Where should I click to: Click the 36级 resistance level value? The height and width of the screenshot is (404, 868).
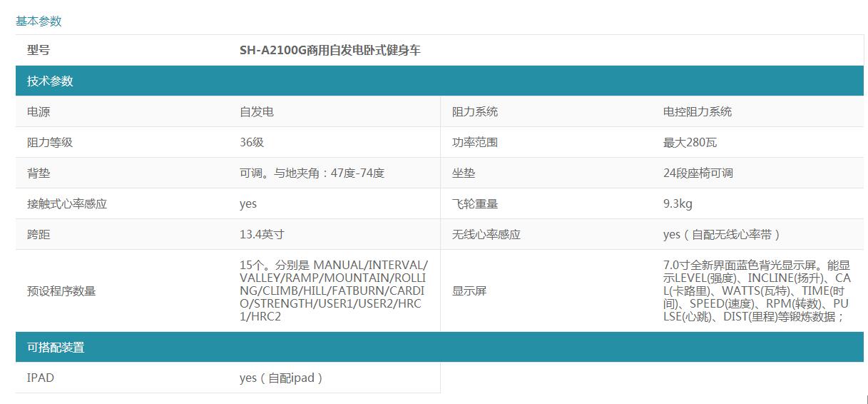(x=251, y=142)
